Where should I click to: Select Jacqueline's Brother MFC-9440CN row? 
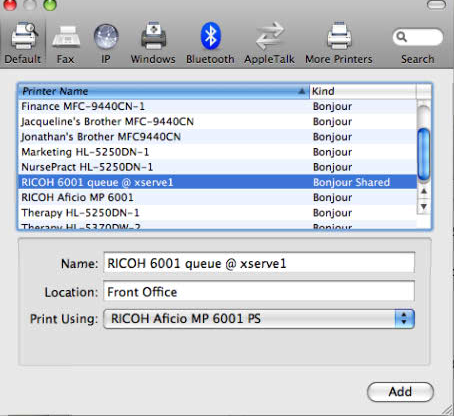click(217, 121)
